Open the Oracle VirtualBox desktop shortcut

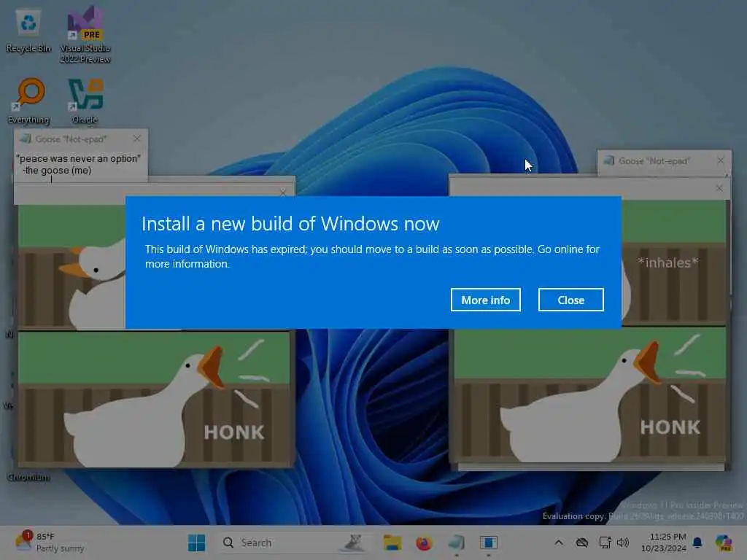tap(85, 101)
